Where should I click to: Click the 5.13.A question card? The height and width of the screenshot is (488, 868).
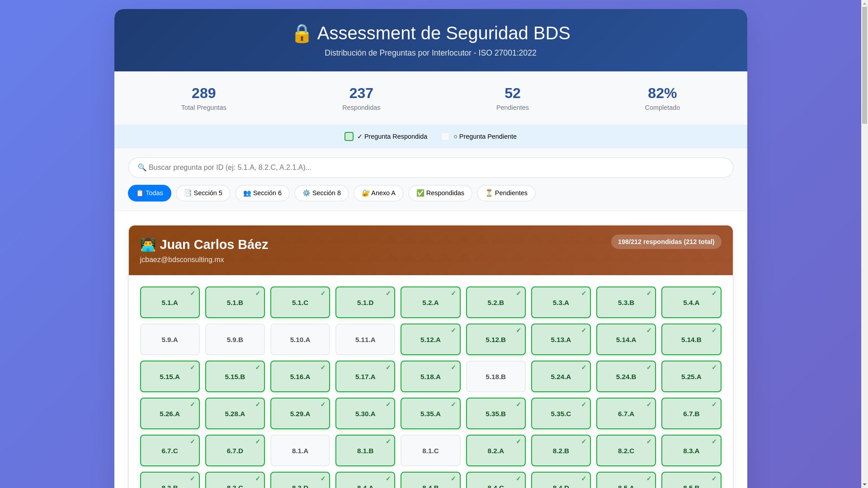coord(561,339)
